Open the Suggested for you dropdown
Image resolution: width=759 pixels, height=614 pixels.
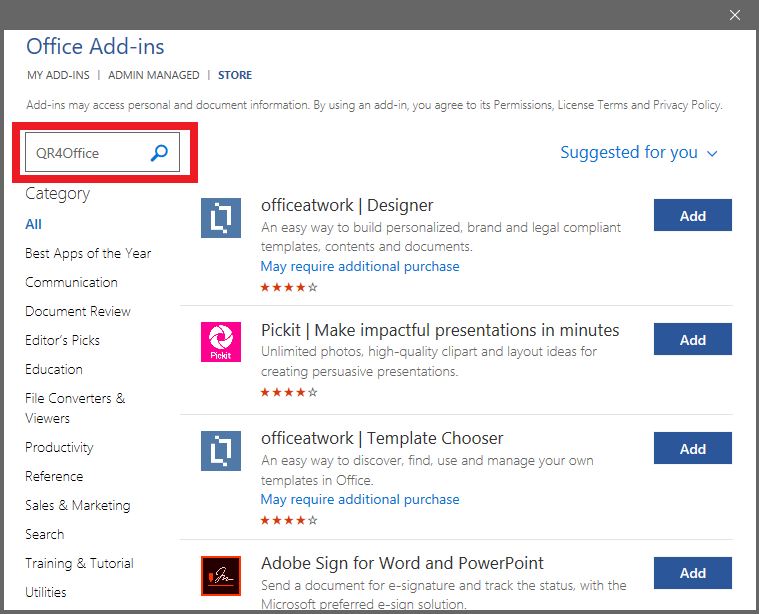[639, 153]
